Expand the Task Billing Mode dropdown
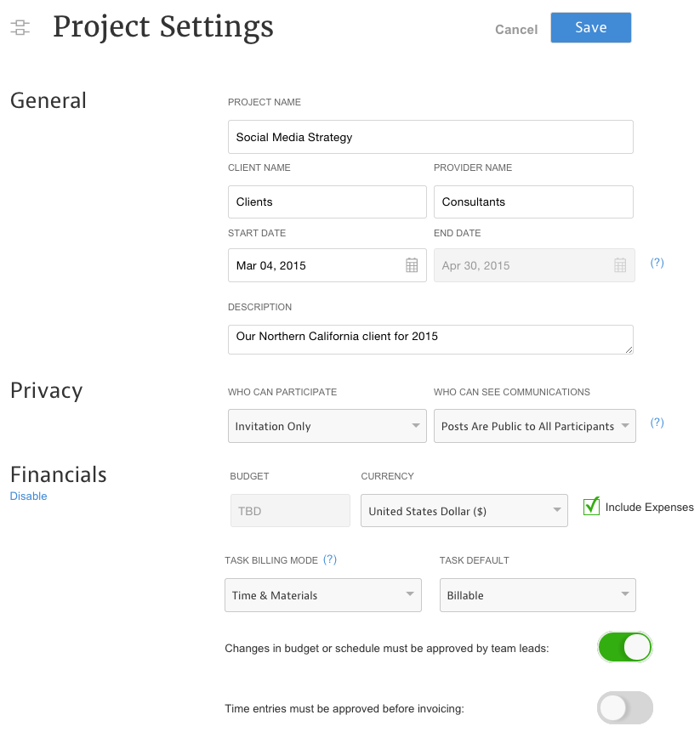The image size is (700, 732). point(322,595)
